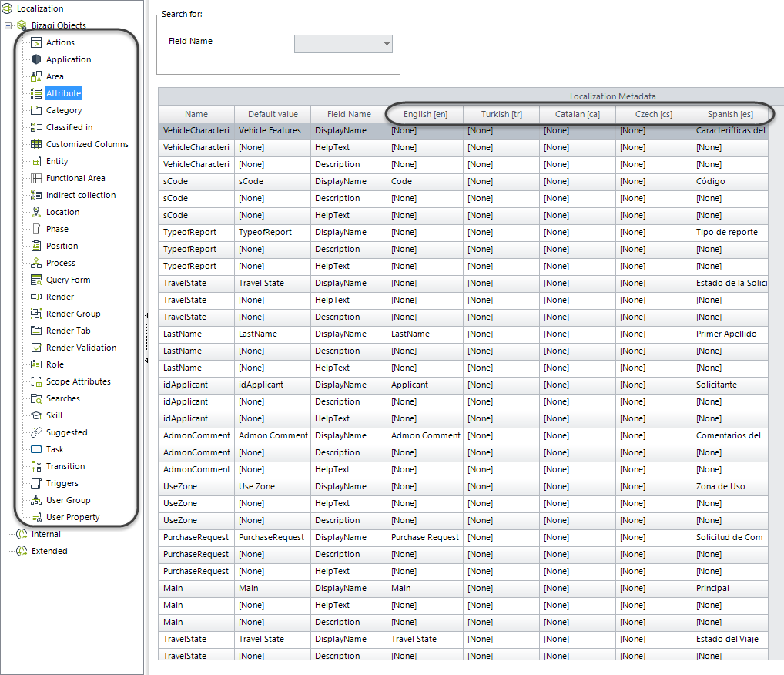Click the upper splitter collapse arrow
784x675 pixels.
[x=146, y=316]
